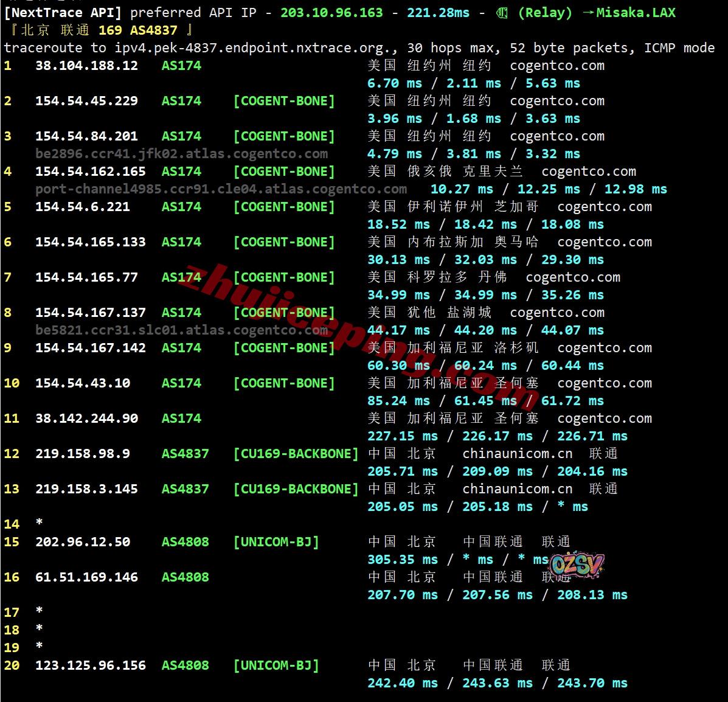This screenshot has width=728, height=702.
Task: Select hop 11 IP 38.142.244.90
Action: (86, 419)
